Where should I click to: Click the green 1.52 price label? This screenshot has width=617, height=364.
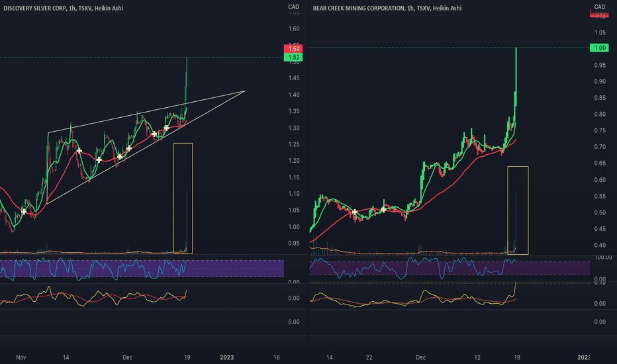293,58
